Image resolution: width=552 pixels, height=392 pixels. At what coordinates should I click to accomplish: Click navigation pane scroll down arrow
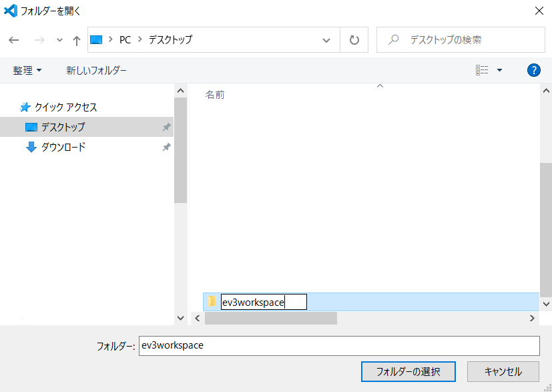pyautogui.click(x=181, y=318)
